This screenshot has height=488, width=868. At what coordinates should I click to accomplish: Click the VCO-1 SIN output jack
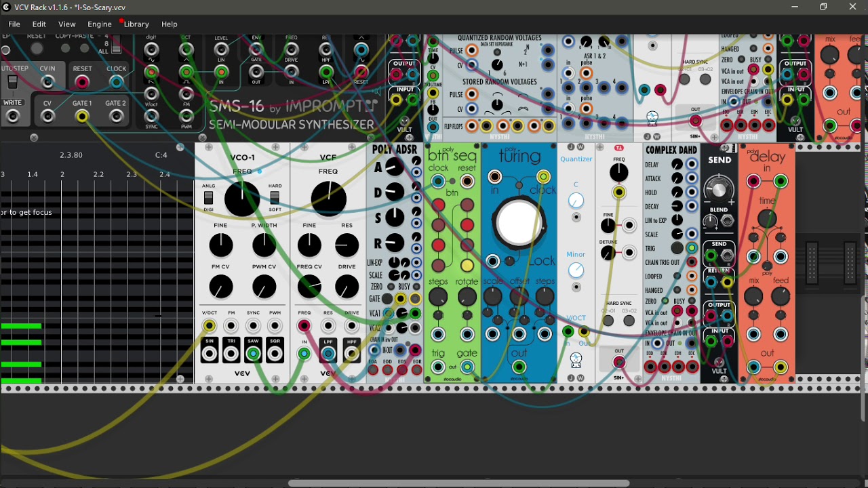tap(210, 354)
